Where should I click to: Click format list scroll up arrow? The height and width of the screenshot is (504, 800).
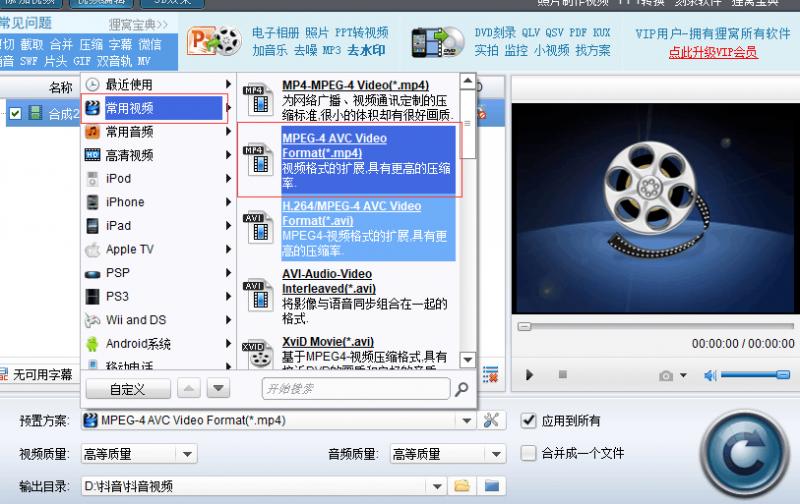coord(467,81)
